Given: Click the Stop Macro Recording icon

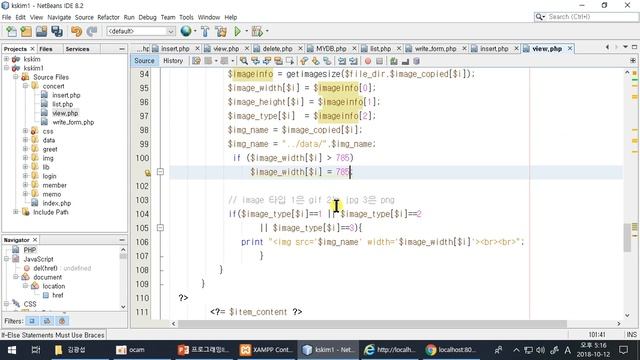Looking at the screenshot, I should [x=380, y=61].
